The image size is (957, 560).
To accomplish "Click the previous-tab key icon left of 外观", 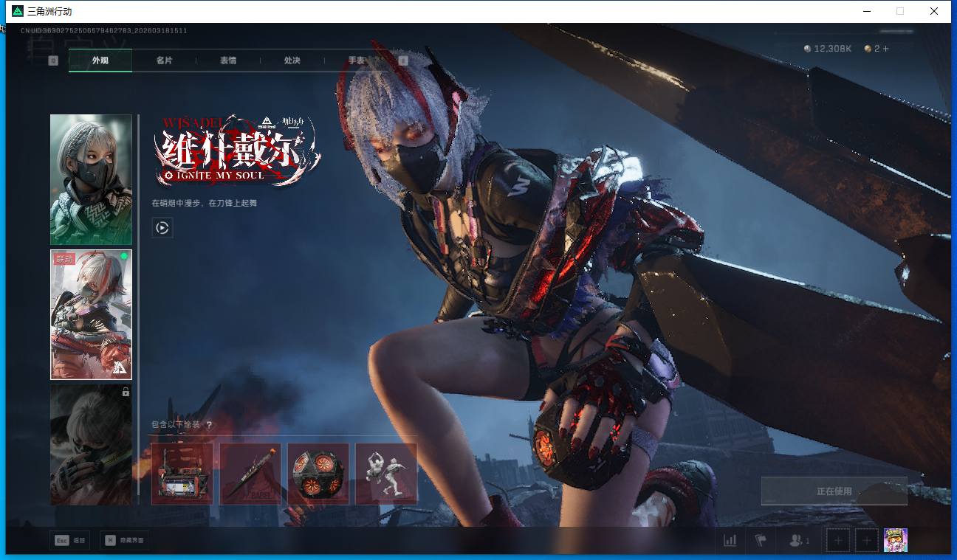I will point(53,61).
